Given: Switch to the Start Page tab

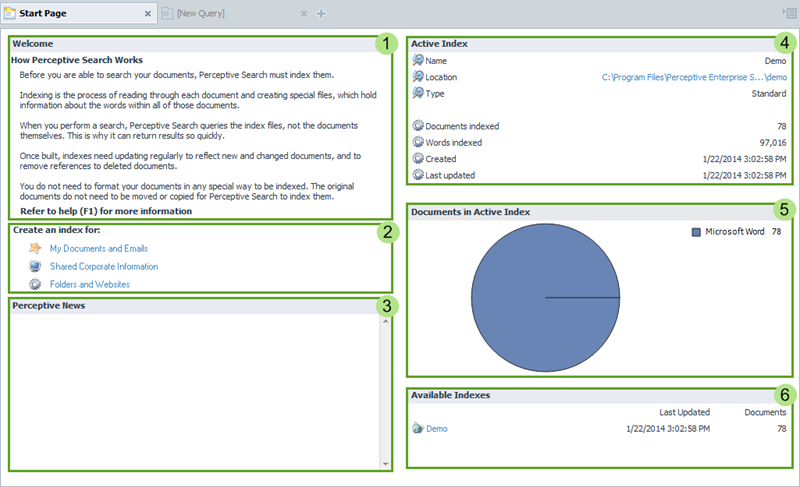Looking at the screenshot, I should pos(79,13).
